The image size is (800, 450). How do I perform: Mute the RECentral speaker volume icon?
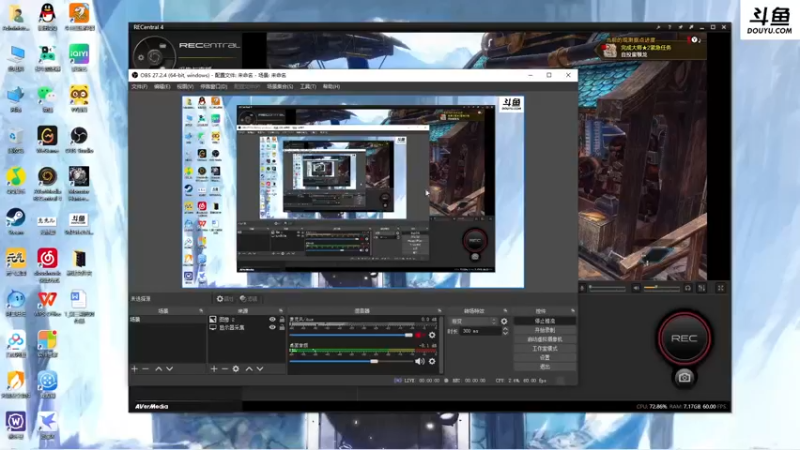pos(636,288)
